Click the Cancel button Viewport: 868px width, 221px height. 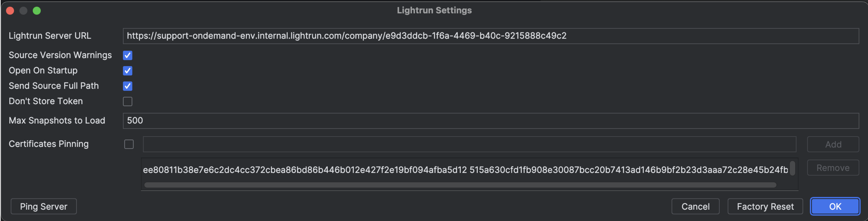pyautogui.click(x=695, y=206)
